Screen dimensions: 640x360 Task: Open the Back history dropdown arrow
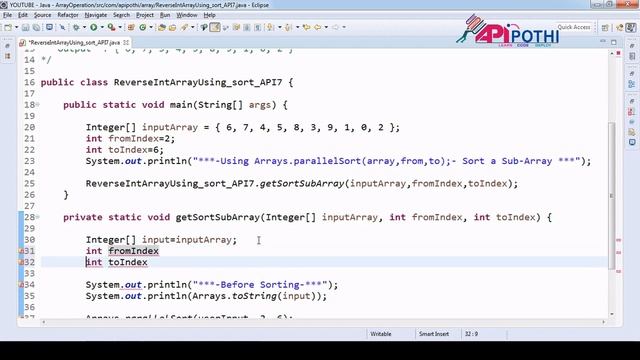point(326,27)
